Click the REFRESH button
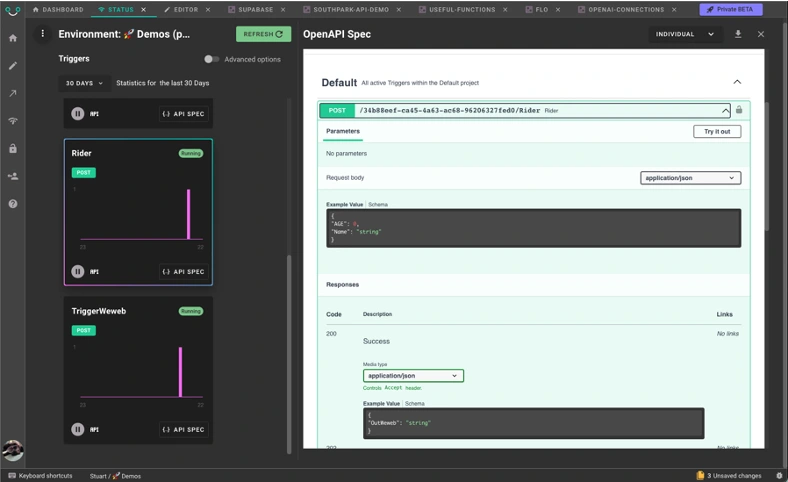 pos(263,34)
